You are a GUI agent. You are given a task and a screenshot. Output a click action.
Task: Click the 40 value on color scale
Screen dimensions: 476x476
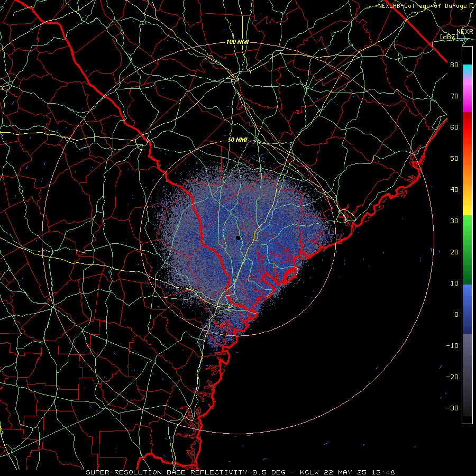(454, 190)
